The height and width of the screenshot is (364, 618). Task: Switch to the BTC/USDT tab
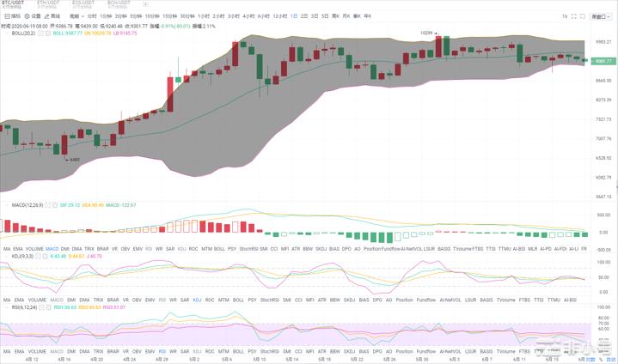tap(13, 4)
